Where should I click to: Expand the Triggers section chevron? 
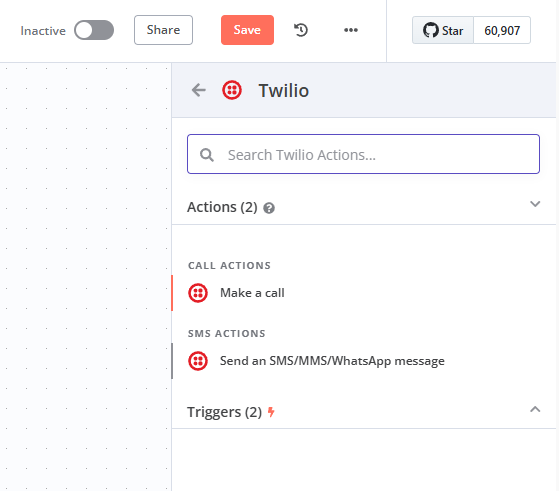coord(535,409)
